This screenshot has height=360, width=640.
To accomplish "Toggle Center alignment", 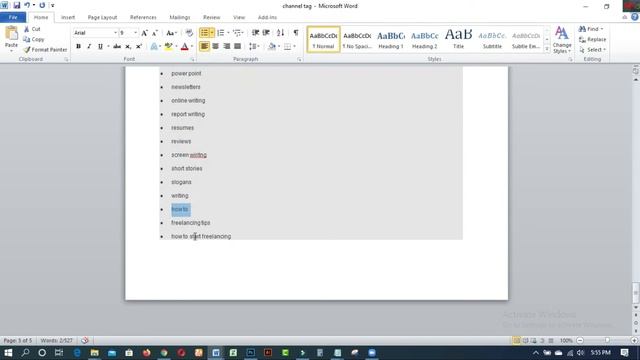I will click(x=216, y=47).
